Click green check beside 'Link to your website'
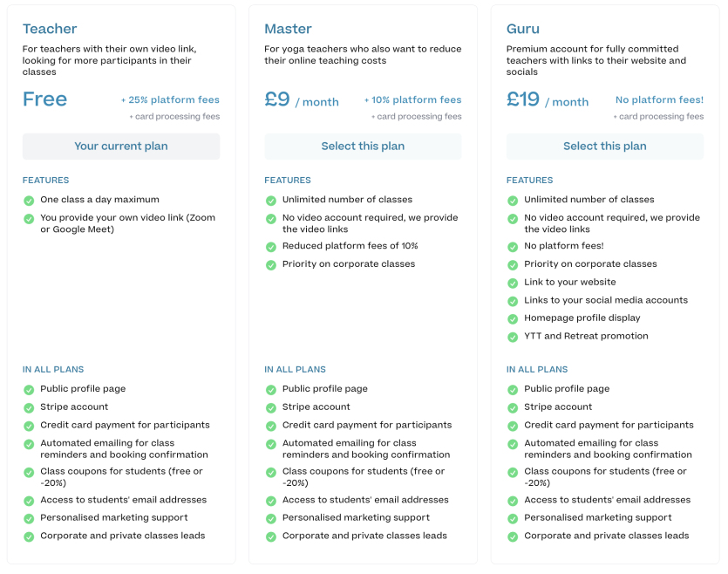 pos(513,283)
